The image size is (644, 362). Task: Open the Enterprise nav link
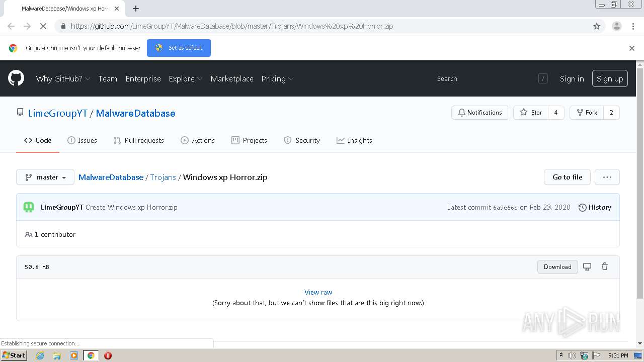143,78
